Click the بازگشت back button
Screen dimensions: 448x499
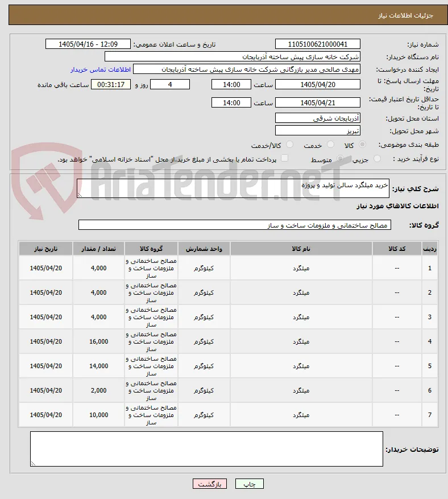(209, 484)
